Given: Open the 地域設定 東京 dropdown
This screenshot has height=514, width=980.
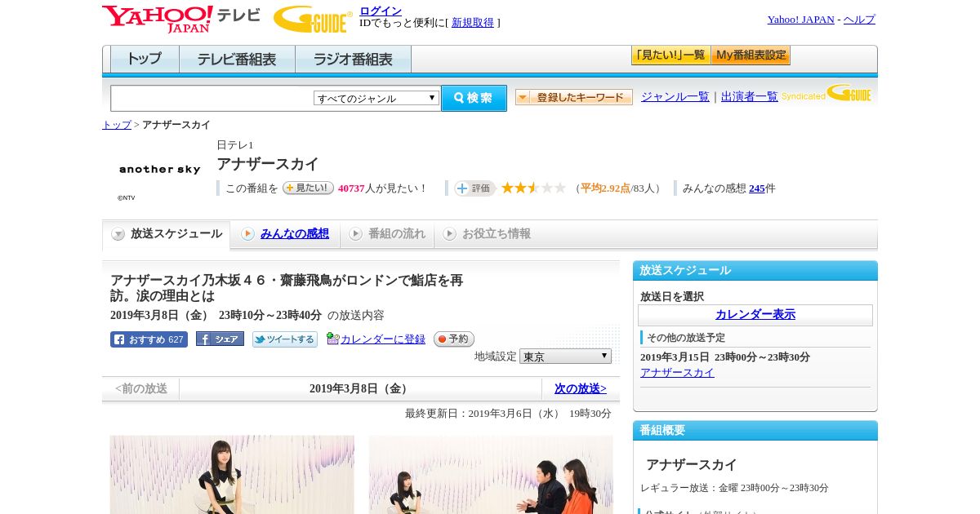Looking at the screenshot, I should (565, 357).
